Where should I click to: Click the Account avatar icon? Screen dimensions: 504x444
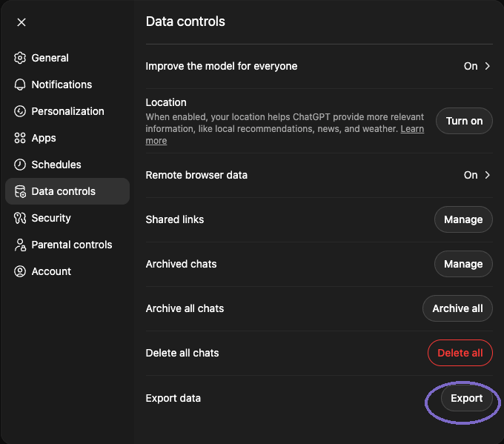point(20,271)
